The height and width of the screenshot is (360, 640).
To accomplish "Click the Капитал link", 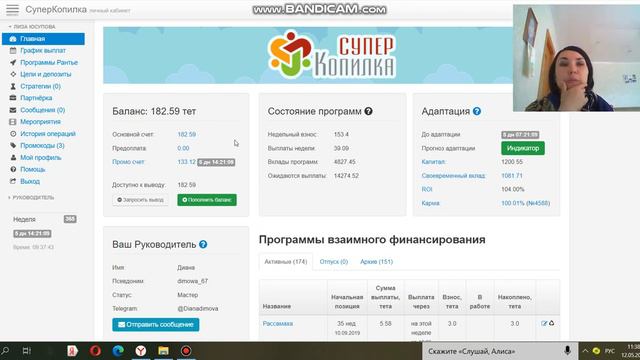I will [x=433, y=162].
